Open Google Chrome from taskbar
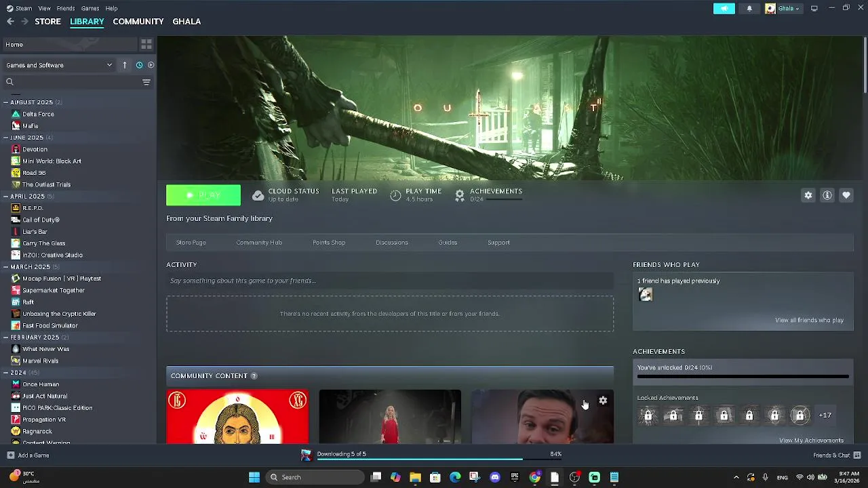The height and width of the screenshot is (488, 868). pyautogui.click(x=535, y=477)
